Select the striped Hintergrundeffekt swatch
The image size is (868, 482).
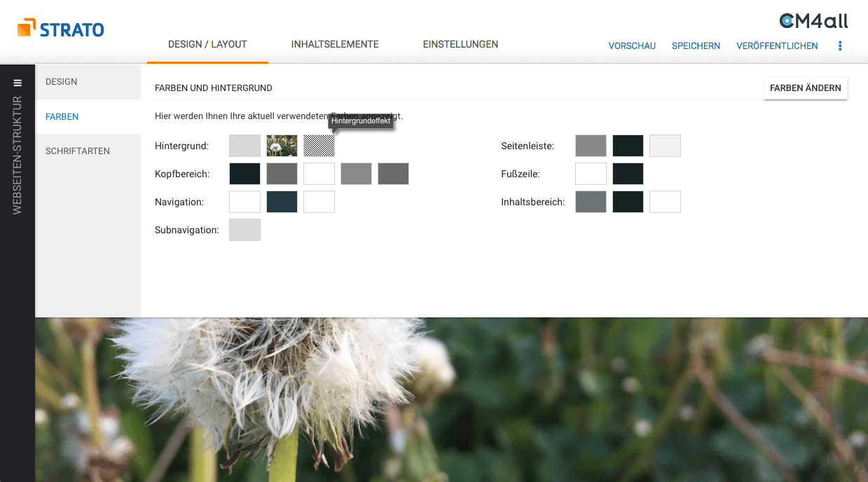(x=319, y=146)
